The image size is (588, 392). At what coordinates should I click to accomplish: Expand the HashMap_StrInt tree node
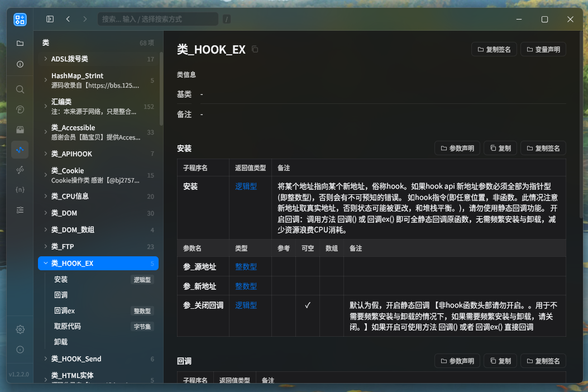(x=45, y=80)
